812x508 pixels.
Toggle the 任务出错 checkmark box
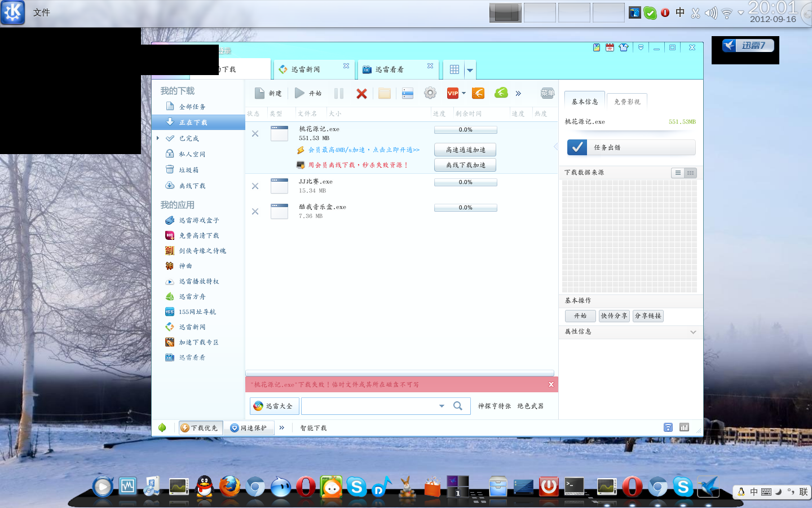pos(577,147)
